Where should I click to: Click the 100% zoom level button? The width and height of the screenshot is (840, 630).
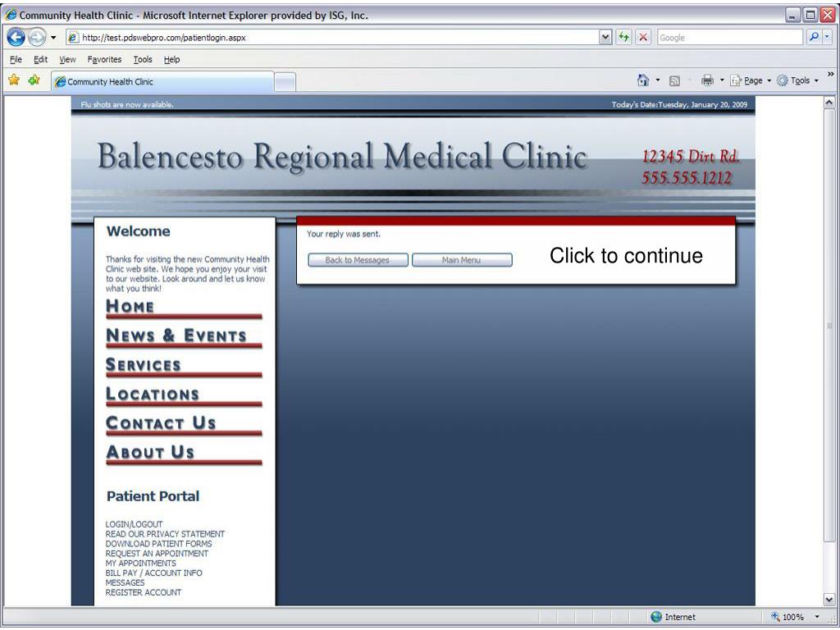(x=788, y=617)
